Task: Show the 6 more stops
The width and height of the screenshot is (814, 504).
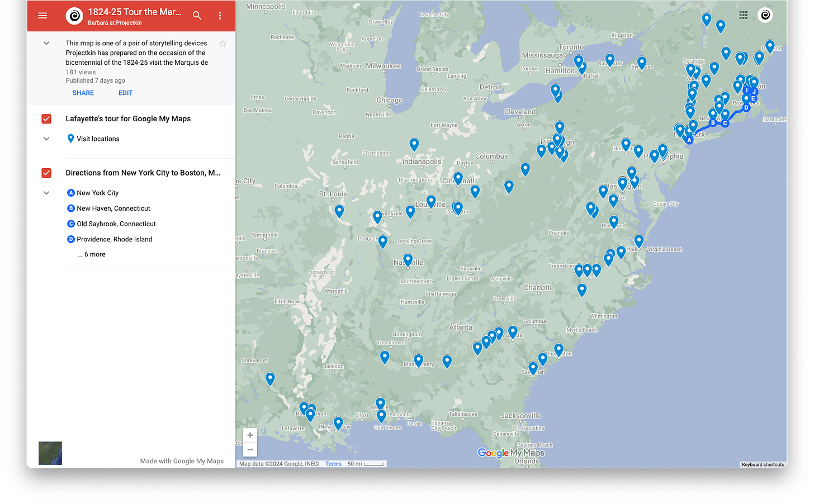Action: click(x=92, y=254)
